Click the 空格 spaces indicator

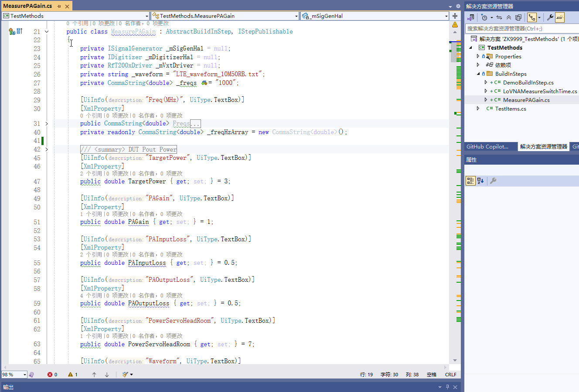coord(432,375)
